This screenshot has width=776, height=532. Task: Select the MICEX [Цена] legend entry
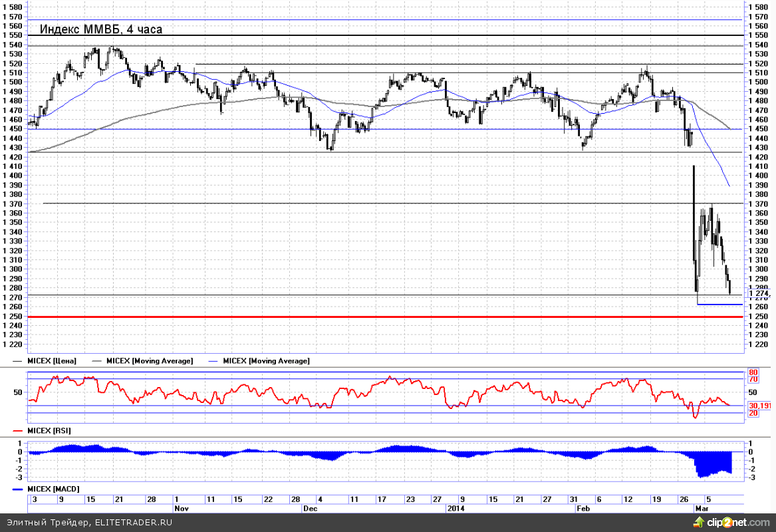point(53,360)
